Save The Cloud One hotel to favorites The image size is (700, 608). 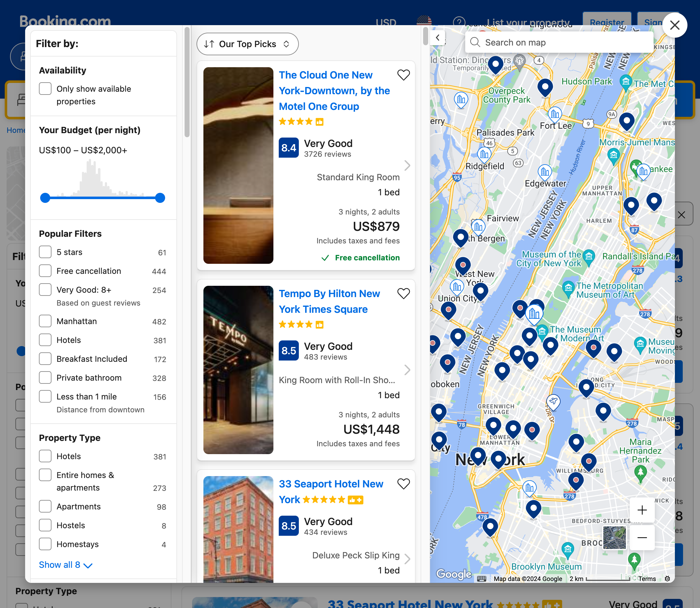tap(404, 75)
